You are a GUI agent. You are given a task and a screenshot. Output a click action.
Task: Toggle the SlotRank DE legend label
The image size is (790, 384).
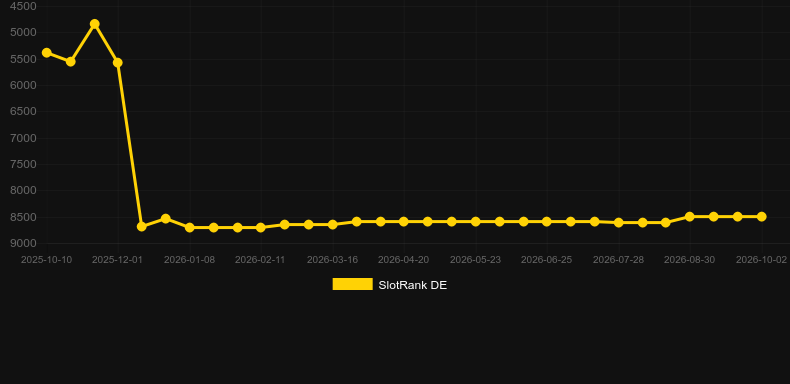tap(412, 285)
